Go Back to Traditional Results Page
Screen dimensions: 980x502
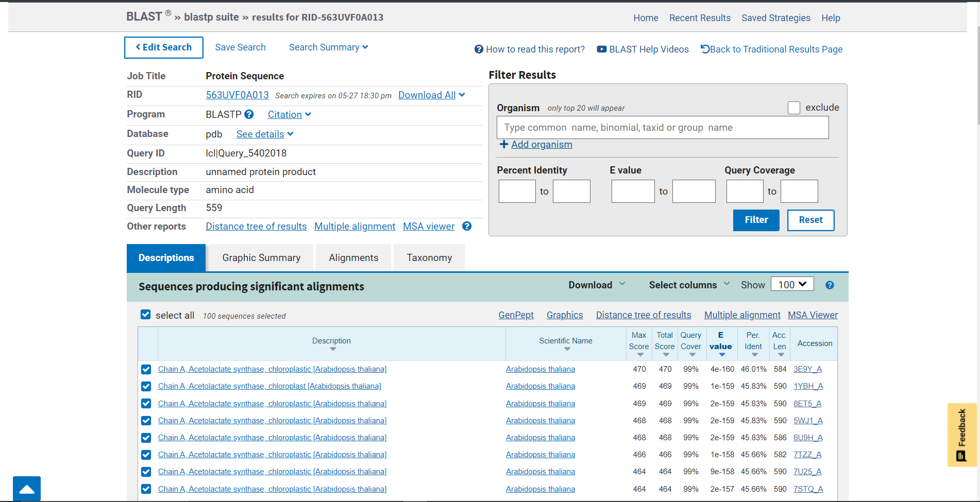(x=771, y=49)
